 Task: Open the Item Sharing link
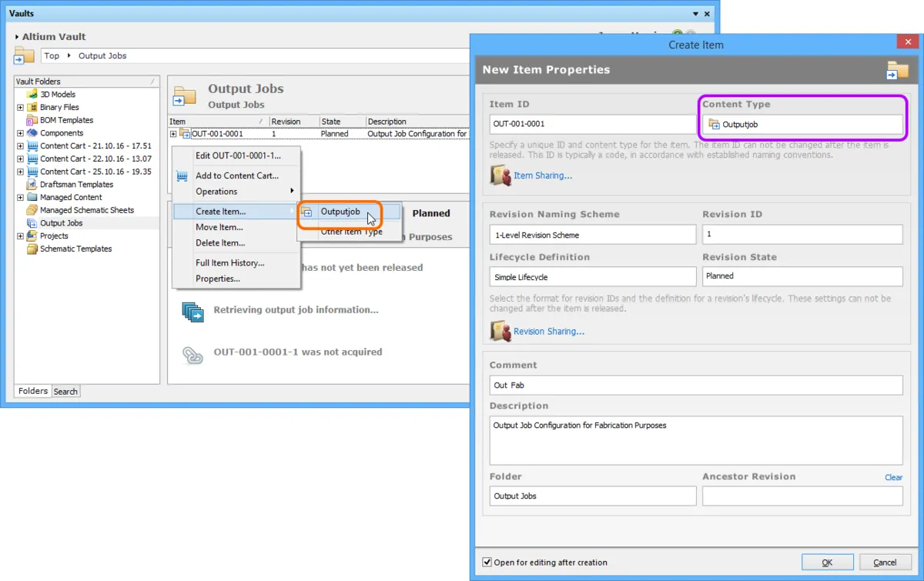click(543, 175)
